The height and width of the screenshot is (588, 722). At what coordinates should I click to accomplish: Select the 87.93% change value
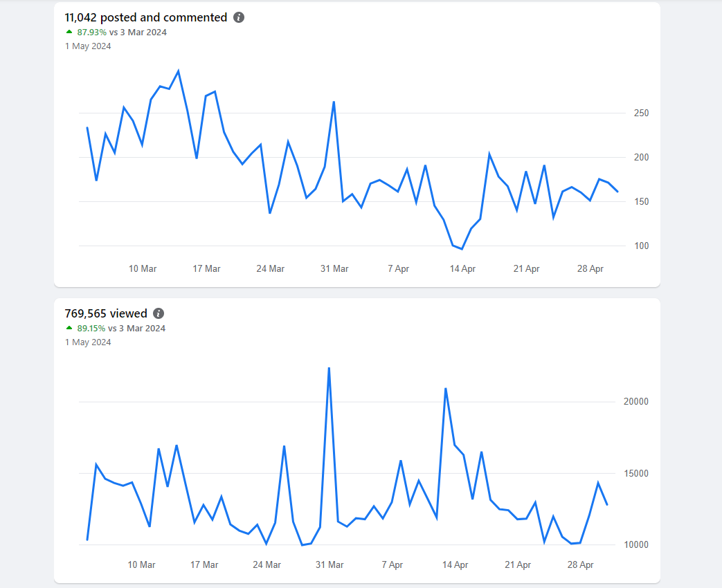click(92, 32)
